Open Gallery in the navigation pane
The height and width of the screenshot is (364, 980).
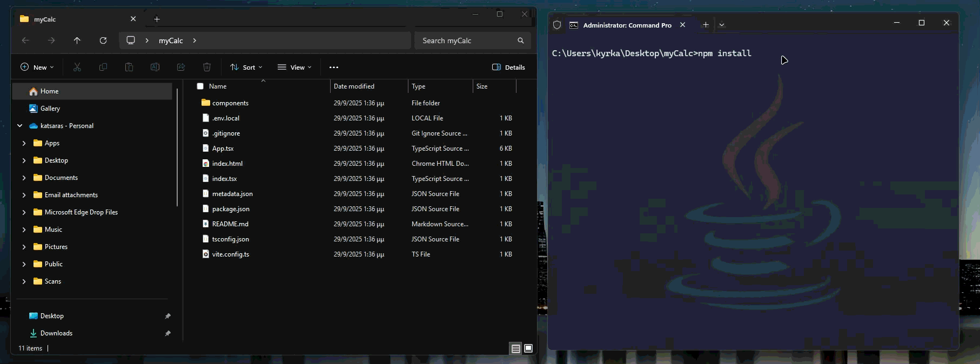point(92,109)
